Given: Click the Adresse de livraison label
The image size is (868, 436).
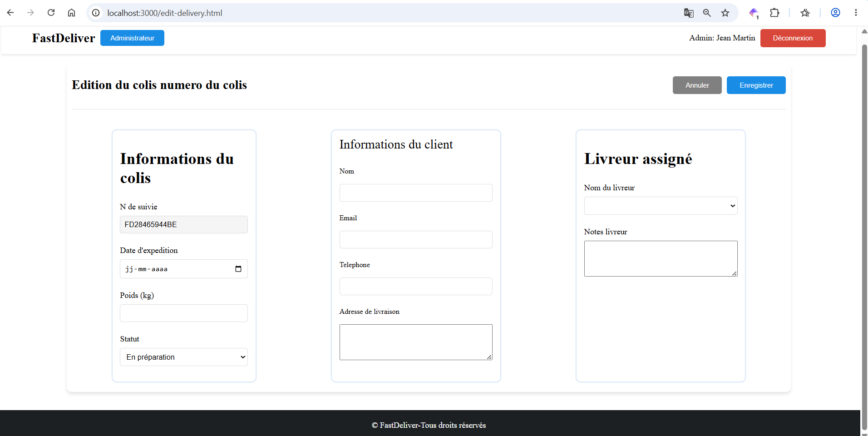Looking at the screenshot, I should [x=369, y=312].
